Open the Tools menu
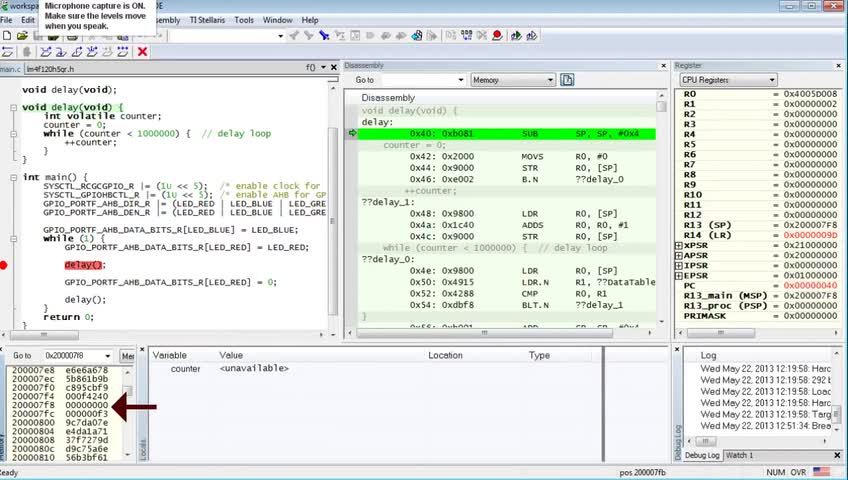Screen dimensions: 848x480 (243, 20)
